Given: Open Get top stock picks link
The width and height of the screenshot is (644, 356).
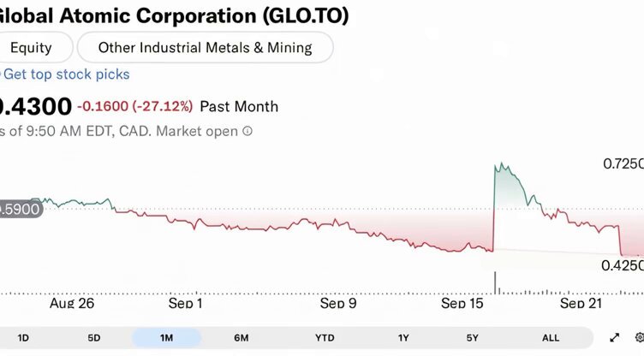Looking at the screenshot, I should pyautogui.click(x=66, y=74).
